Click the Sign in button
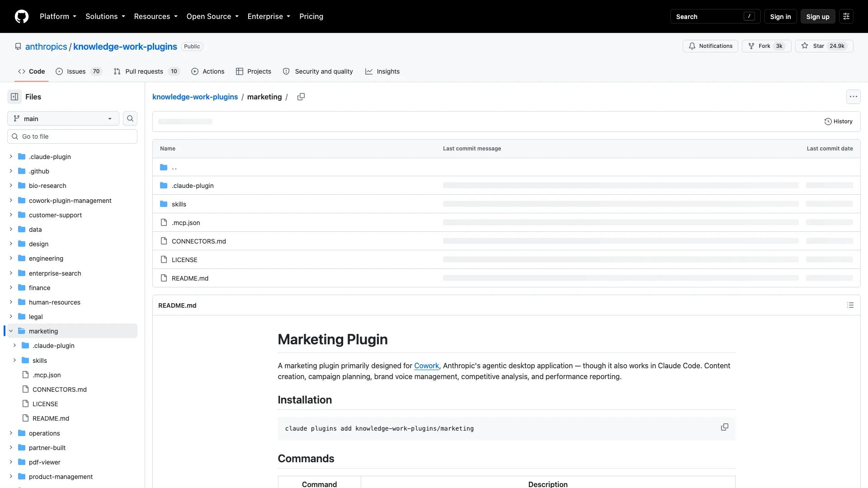The image size is (868, 488). pyautogui.click(x=780, y=16)
